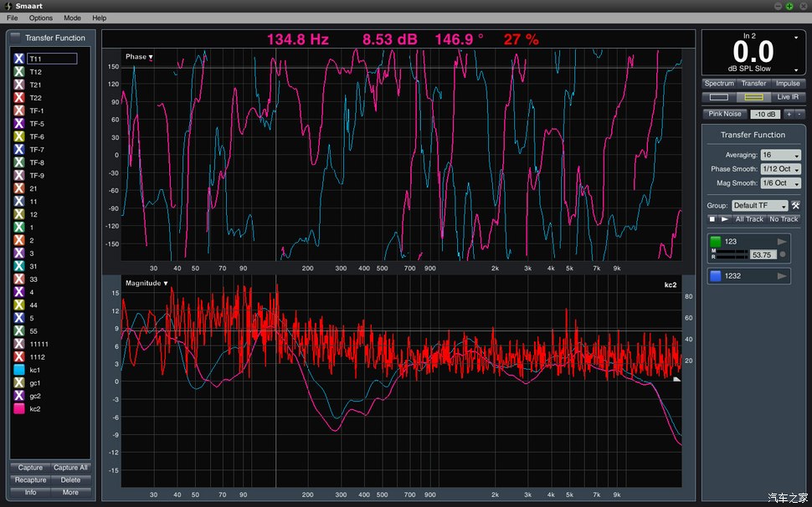Click the X icon next to trace 1112
The height and width of the screenshot is (507, 812).
19,356
